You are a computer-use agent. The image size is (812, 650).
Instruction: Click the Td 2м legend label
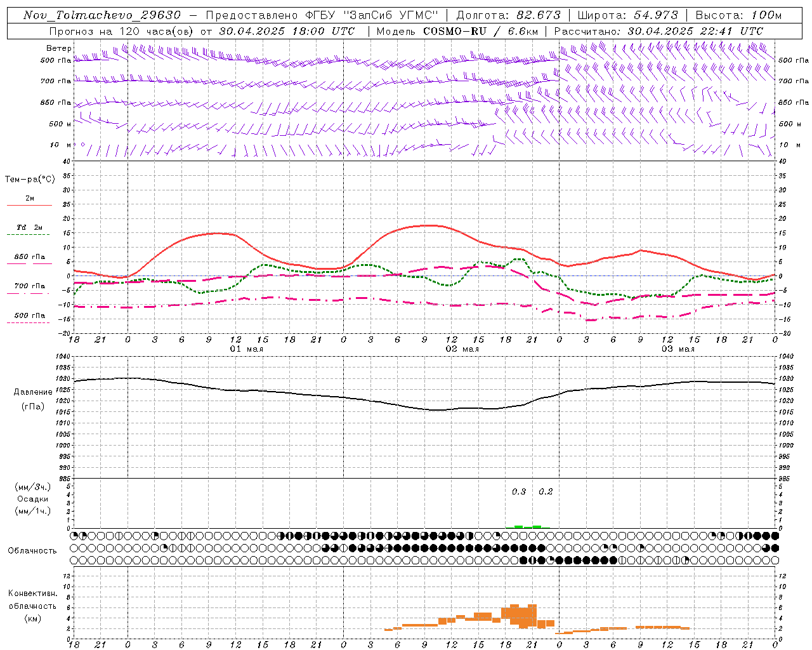coord(30,227)
